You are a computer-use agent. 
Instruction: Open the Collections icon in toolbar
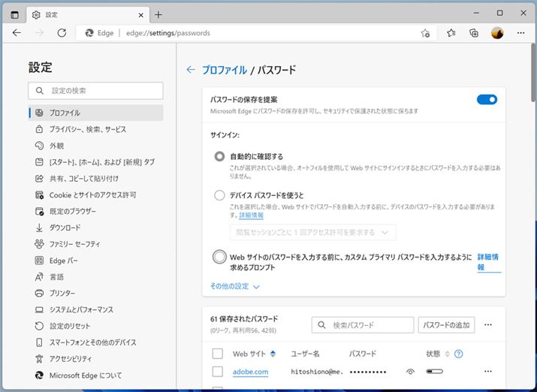[474, 33]
